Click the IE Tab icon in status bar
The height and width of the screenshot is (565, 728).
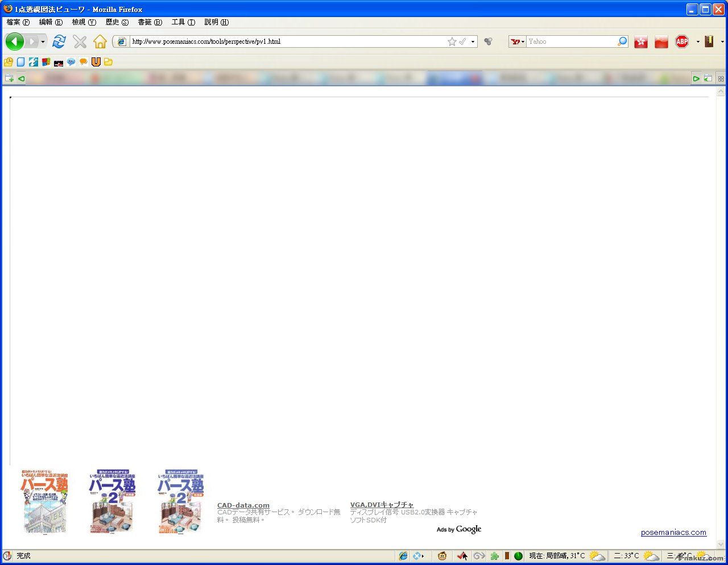[403, 556]
